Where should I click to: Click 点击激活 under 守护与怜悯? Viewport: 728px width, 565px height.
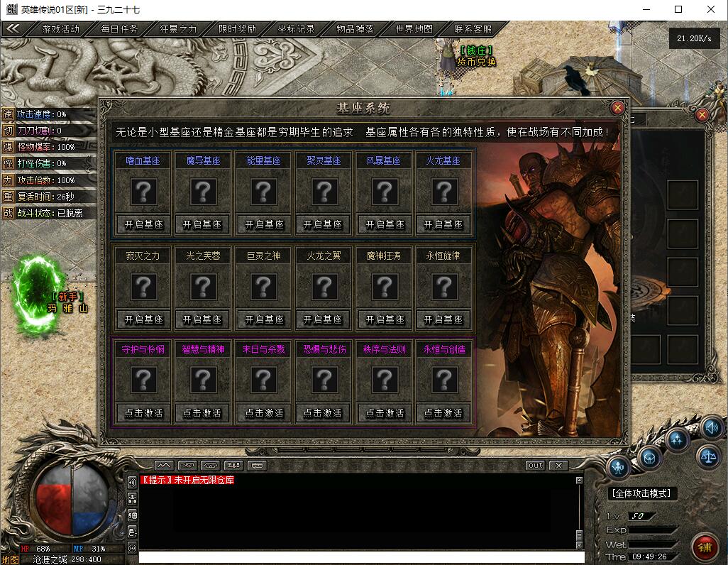click(143, 412)
